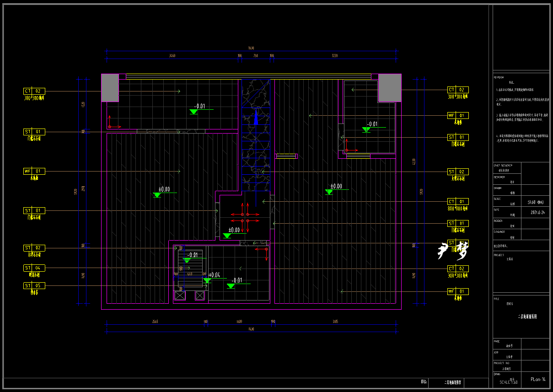Screen dimensions: 553x392
Task: Select the 2021.6.24 date field
Action: [x=537, y=212]
